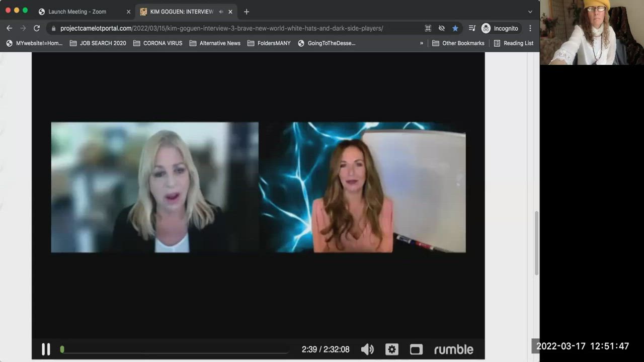The height and width of the screenshot is (362, 644).
Task: Reload the page
Action: (36, 28)
